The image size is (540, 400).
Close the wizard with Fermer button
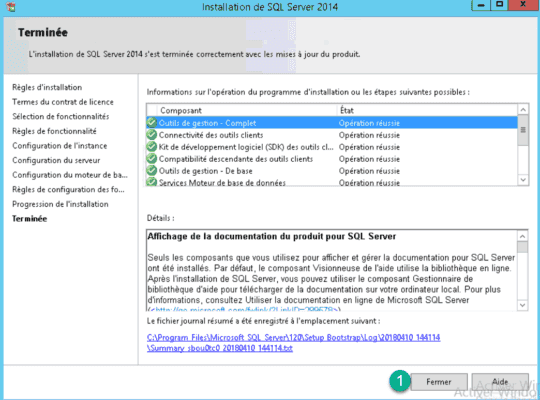[439, 382]
